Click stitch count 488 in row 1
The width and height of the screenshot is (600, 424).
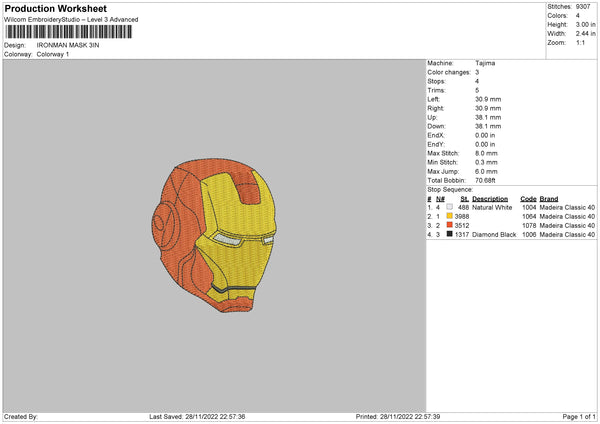pyautogui.click(x=463, y=207)
